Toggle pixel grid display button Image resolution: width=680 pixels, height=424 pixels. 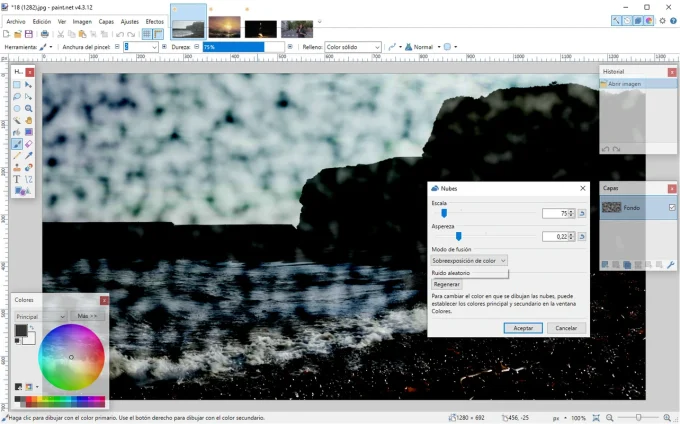pos(147,34)
